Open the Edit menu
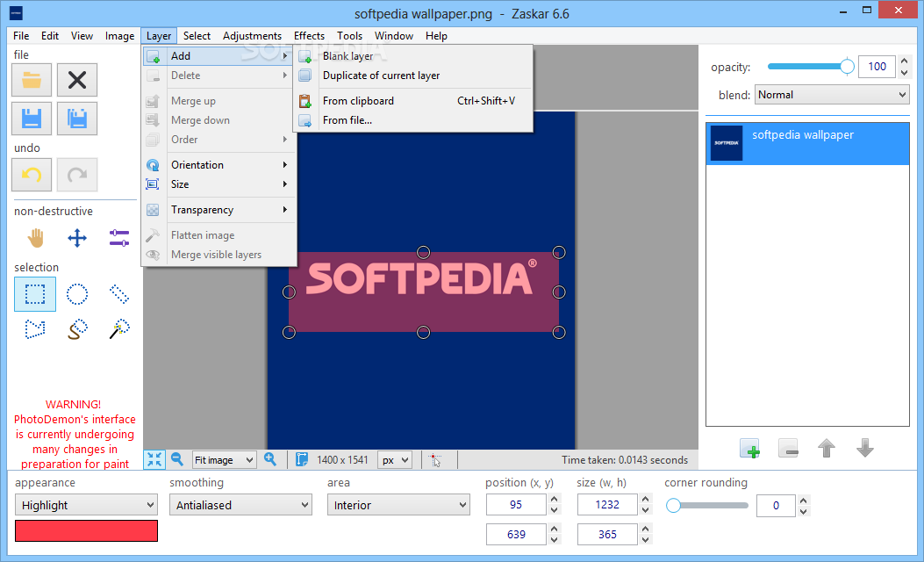 tap(50, 36)
